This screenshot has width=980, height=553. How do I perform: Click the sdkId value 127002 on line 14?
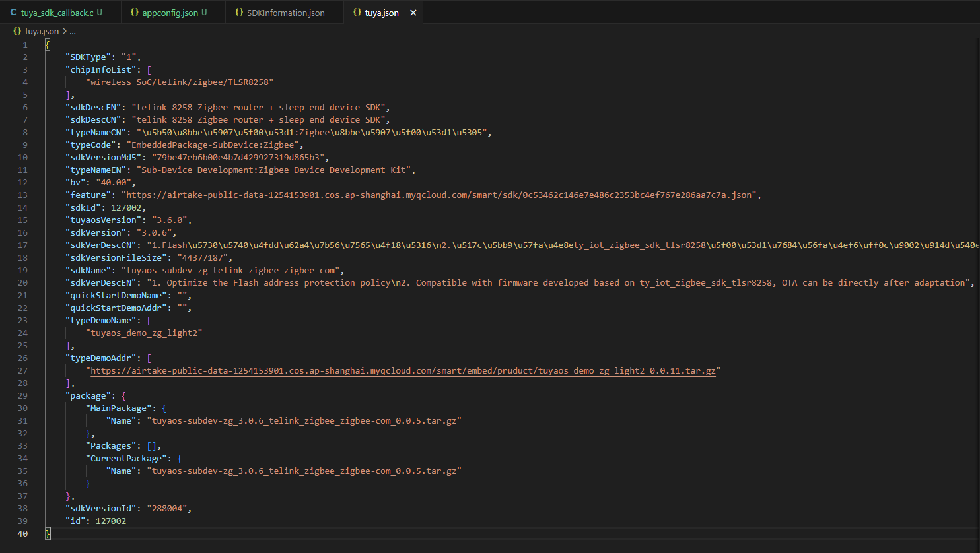click(x=126, y=207)
